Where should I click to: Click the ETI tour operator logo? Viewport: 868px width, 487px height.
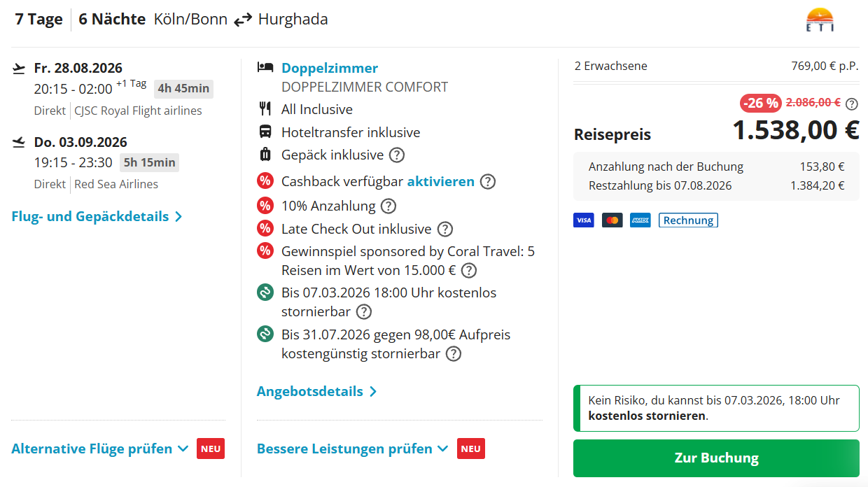pyautogui.click(x=820, y=20)
